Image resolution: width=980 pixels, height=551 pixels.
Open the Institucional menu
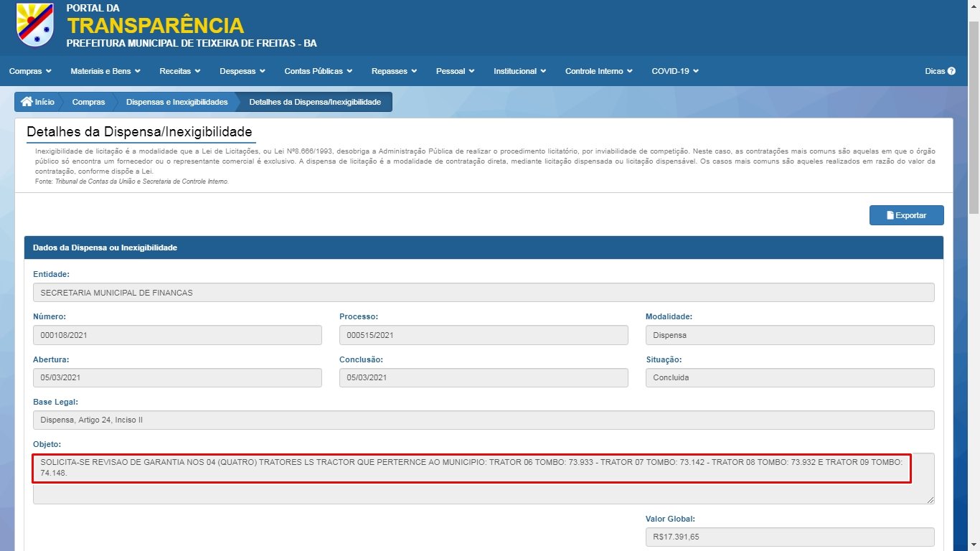(x=519, y=71)
